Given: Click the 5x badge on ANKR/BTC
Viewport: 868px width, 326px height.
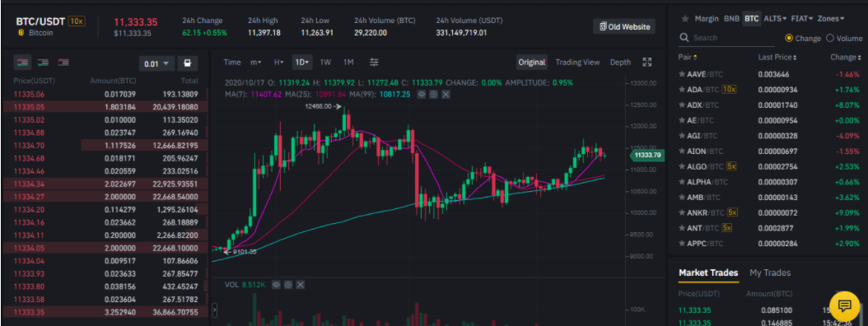Looking at the screenshot, I should (x=733, y=212).
